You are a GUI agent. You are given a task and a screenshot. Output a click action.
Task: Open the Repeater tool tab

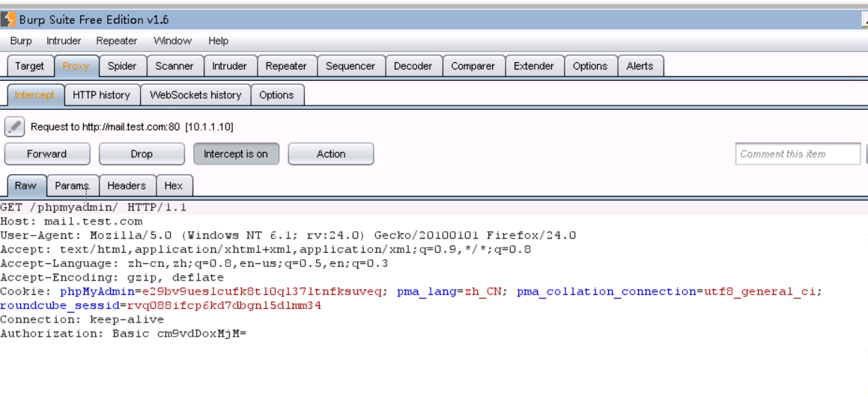(286, 66)
